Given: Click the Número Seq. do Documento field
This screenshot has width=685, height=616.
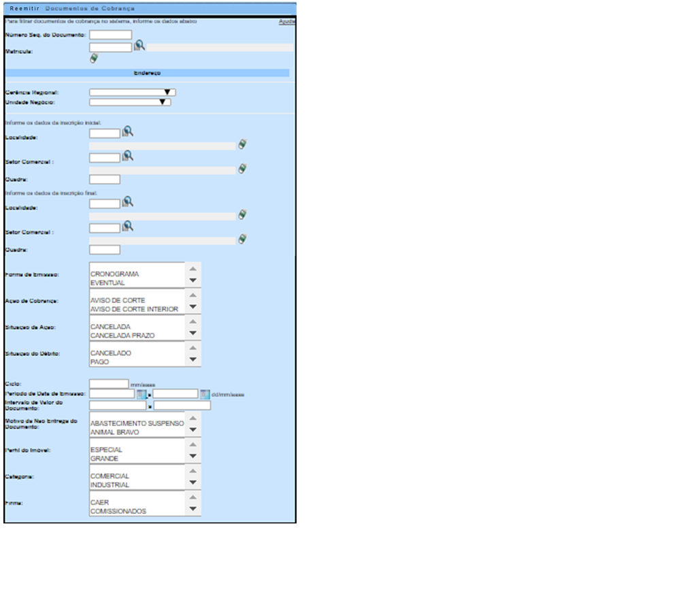Looking at the screenshot, I should click(110, 35).
